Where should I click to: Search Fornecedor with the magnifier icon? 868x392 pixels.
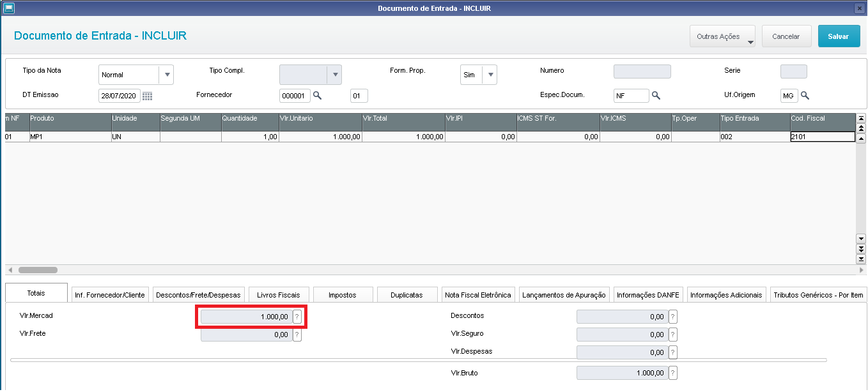point(316,96)
